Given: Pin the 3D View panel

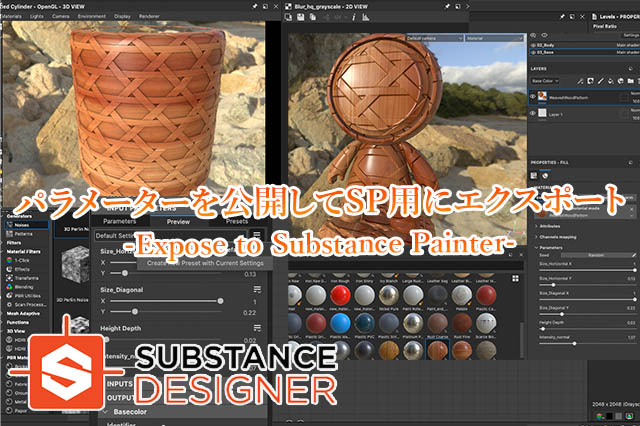Looking at the screenshot, I should point(255,6).
